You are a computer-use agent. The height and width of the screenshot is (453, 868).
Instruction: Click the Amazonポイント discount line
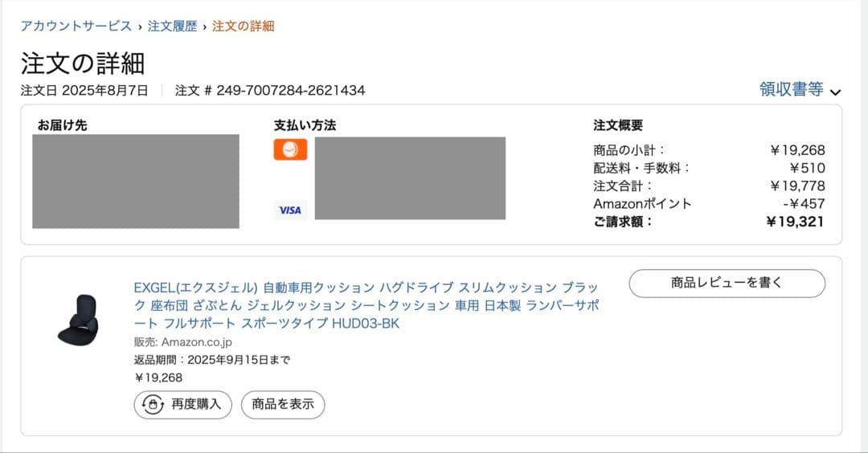tap(709, 204)
